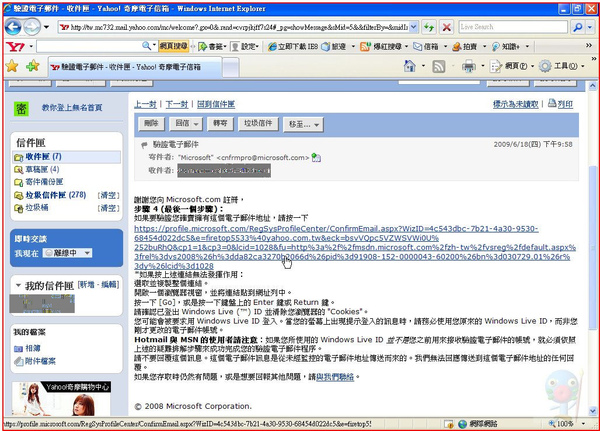Click the 設定 toolbar item

tap(243, 47)
